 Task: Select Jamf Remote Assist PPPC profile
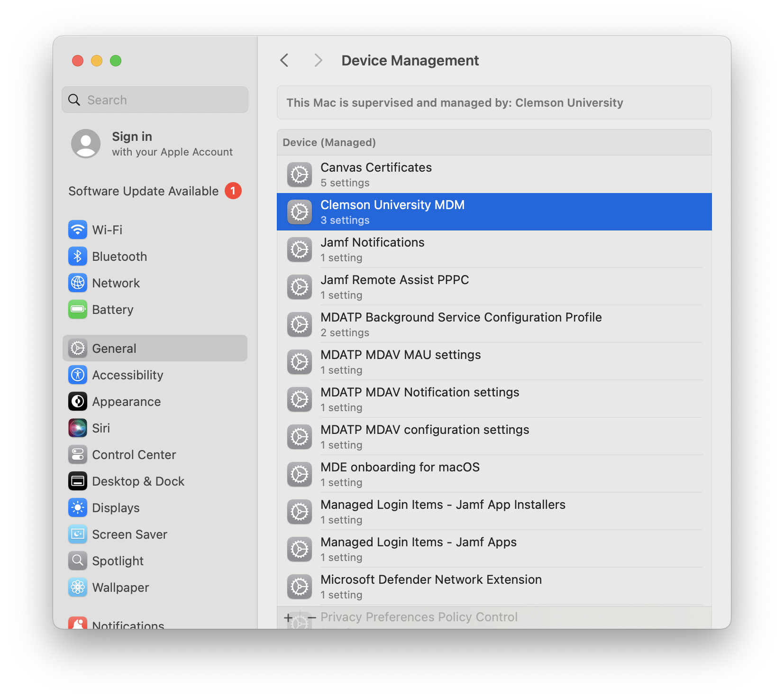tap(494, 287)
